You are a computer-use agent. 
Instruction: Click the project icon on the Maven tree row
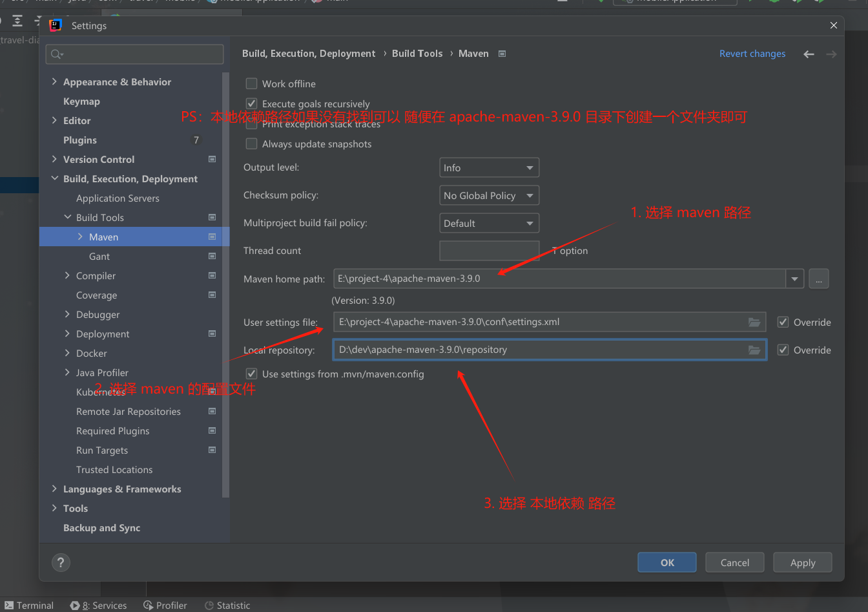[212, 237]
